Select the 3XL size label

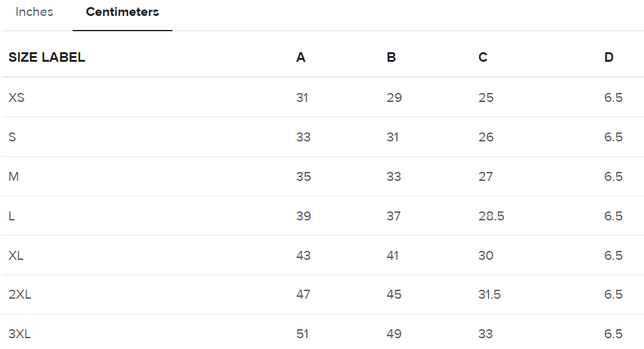(x=20, y=334)
